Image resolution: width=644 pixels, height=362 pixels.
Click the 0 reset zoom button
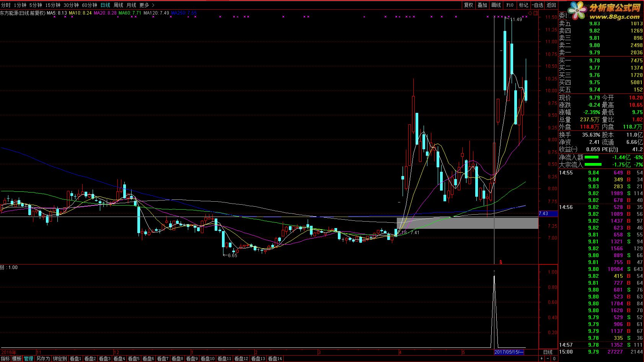(554, 359)
